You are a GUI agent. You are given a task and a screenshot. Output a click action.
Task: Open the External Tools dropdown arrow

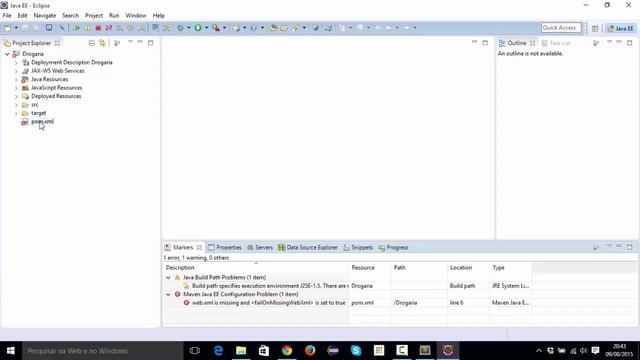point(224,28)
